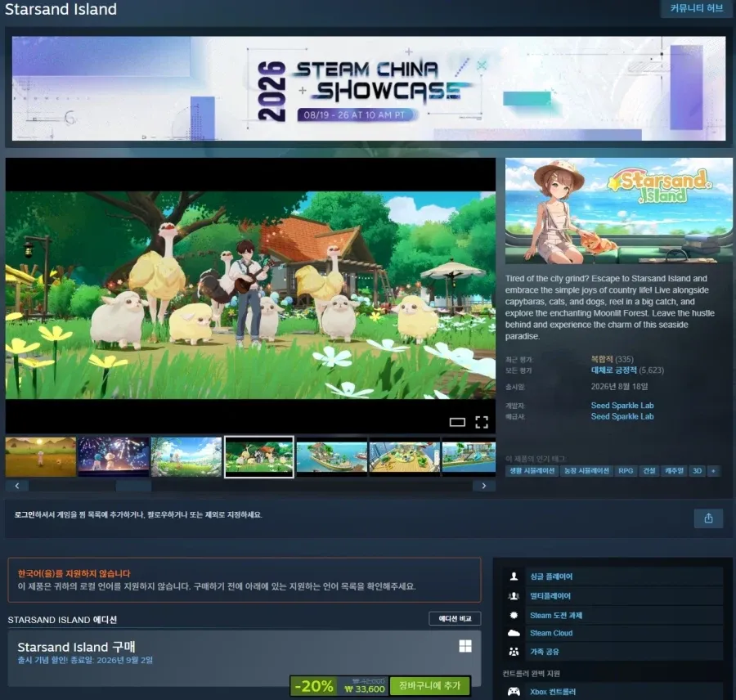
Task: Click the Steam achievements starburst icon
Action: click(x=514, y=616)
